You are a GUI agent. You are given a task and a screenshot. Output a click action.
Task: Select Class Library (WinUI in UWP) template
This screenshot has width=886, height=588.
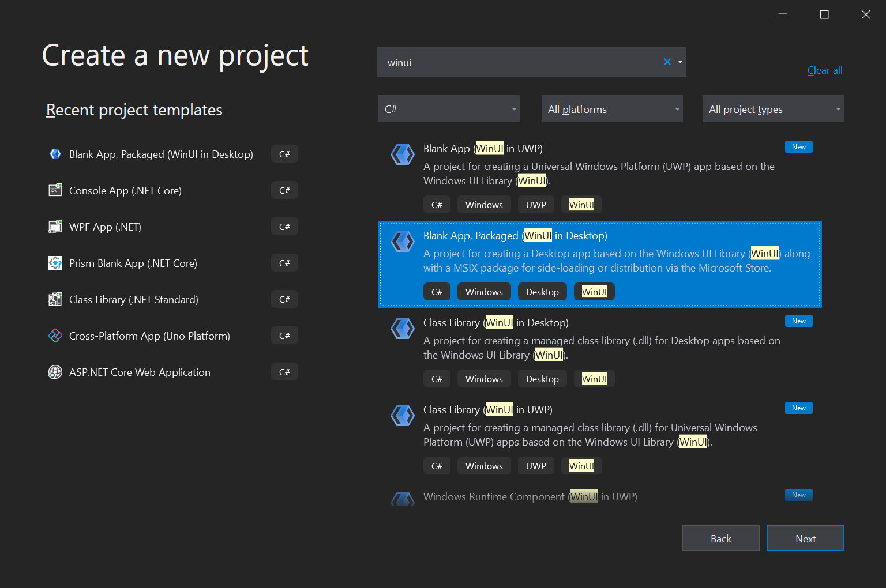[x=600, y=438]
